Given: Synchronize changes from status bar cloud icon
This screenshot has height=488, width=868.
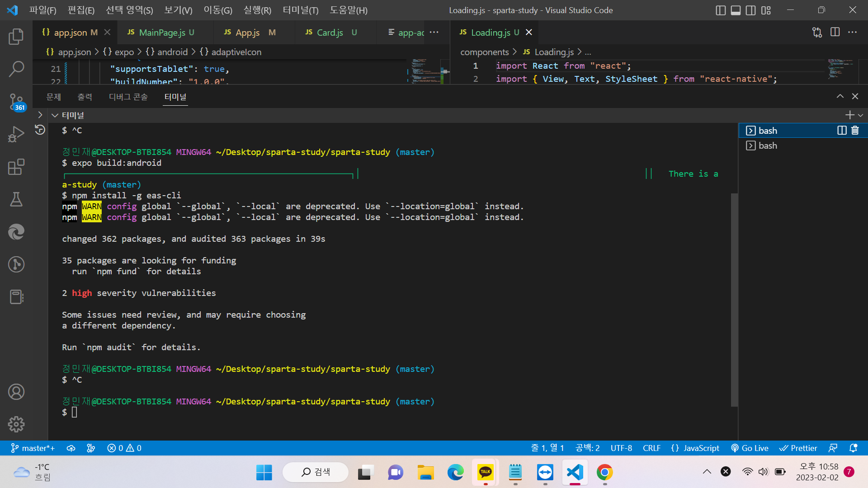Looking at the screenshot, I should tap(71, 448).
